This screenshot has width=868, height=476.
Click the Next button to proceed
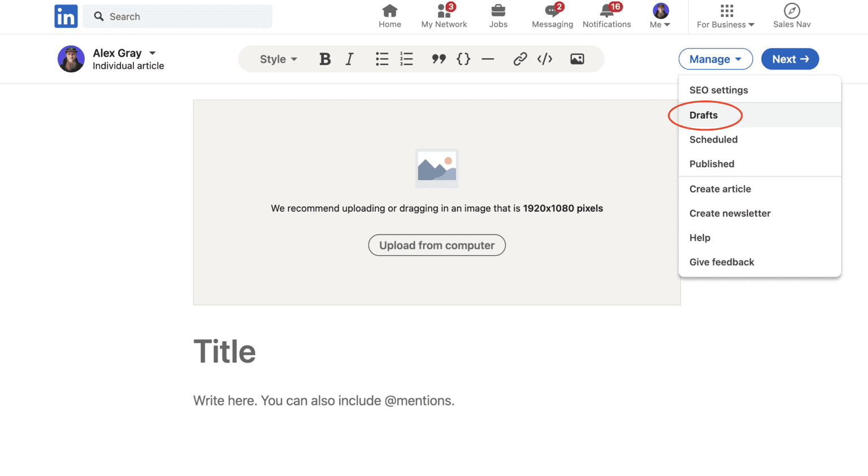(790, 59)
